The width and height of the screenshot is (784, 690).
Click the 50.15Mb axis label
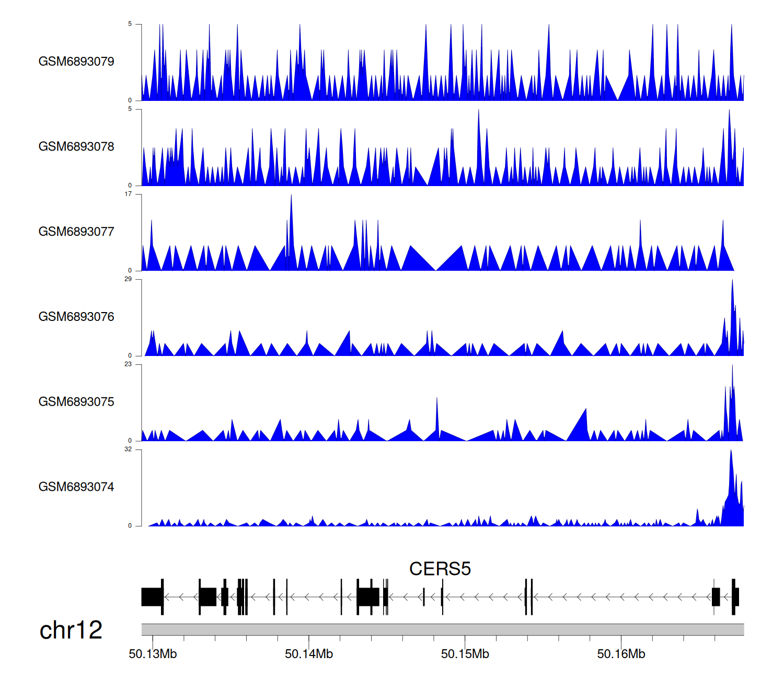pyautogui.click(x=465, y=654)
